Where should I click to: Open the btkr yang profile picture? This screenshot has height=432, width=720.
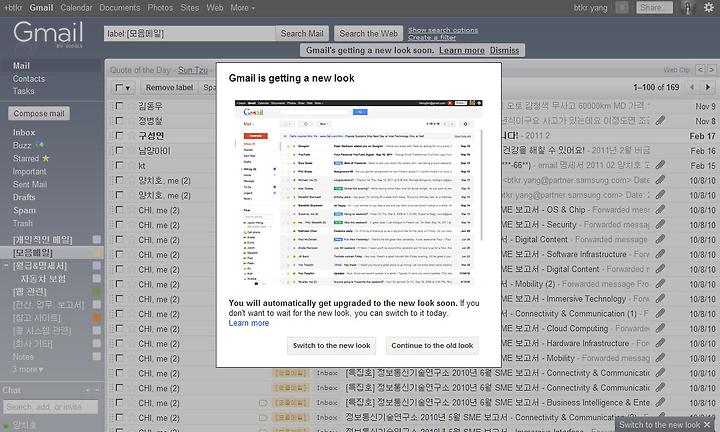tap(687, 7)
